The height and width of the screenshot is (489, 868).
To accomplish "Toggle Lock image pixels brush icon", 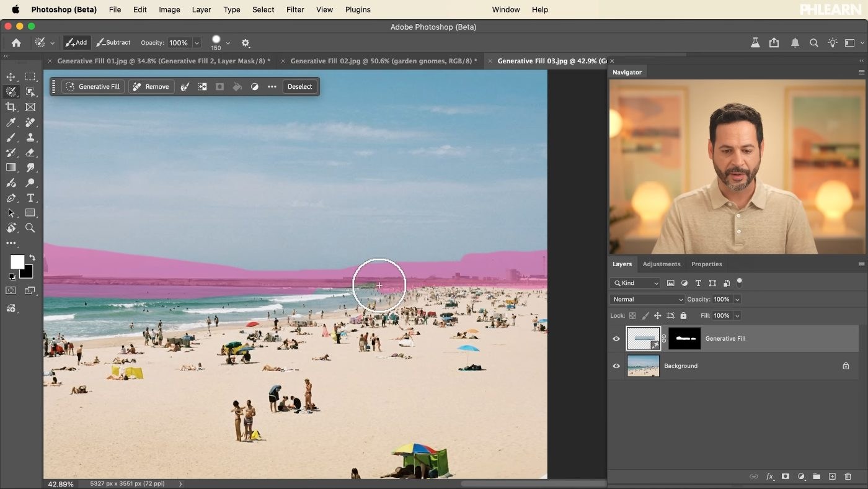I will coord(645,316).
